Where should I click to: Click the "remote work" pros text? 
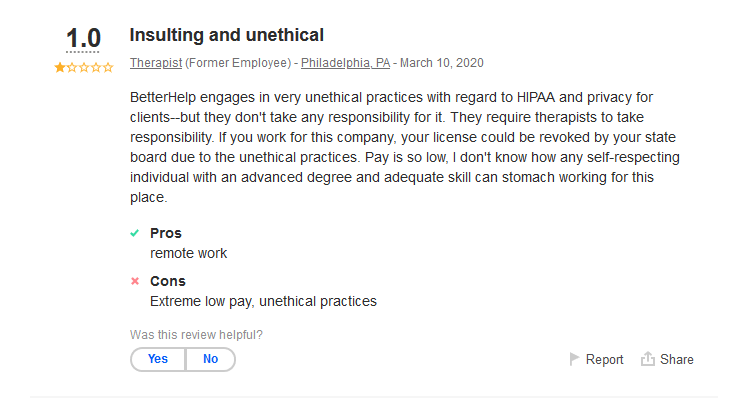(x=188, y=253)
